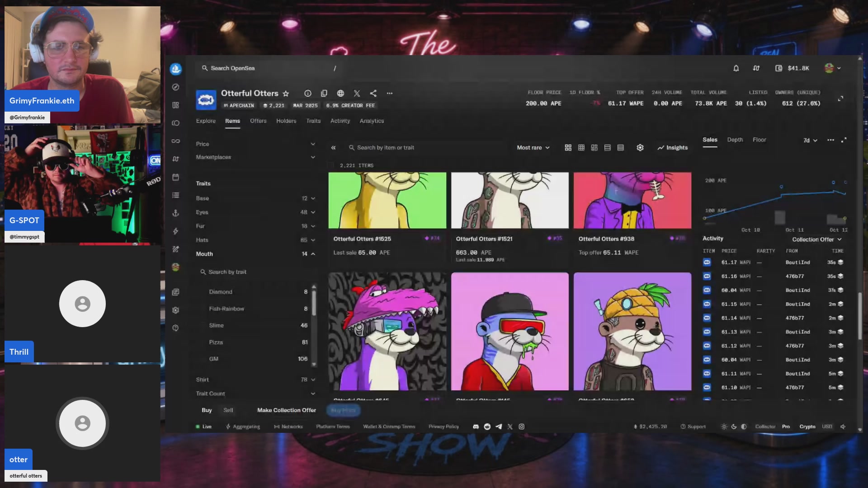Viewport: 868px width, 488px height.
Task: Open the Analytics tab
Action: coord(372,121)
